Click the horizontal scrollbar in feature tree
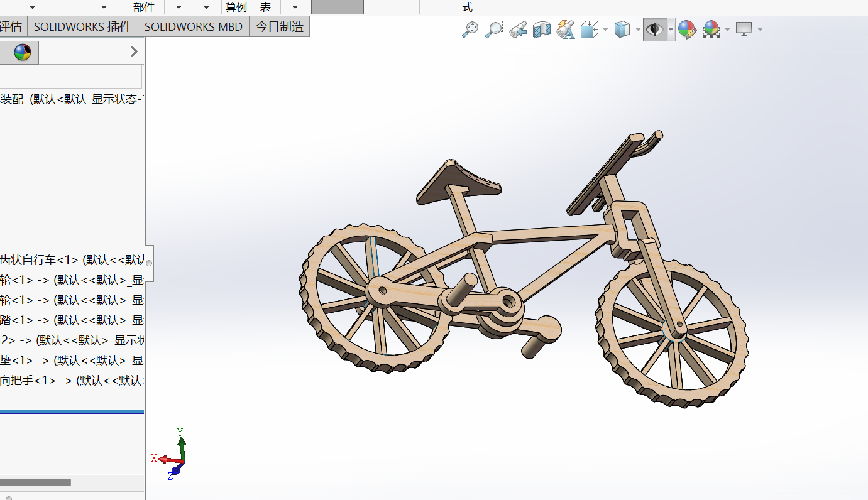Viewport: 868px width, 500px height. pos(35,482)
